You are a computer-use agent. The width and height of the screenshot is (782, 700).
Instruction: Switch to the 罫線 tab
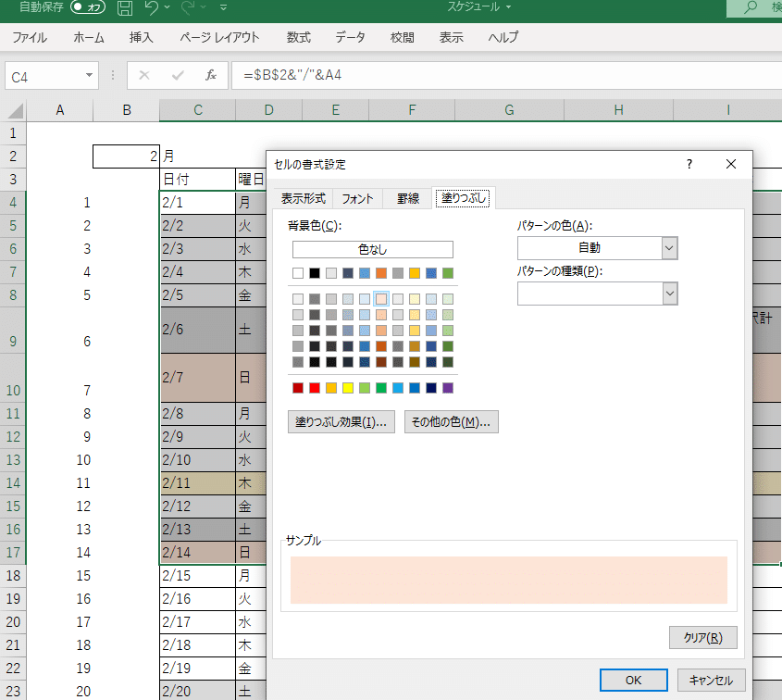click(x=407, y=198)
